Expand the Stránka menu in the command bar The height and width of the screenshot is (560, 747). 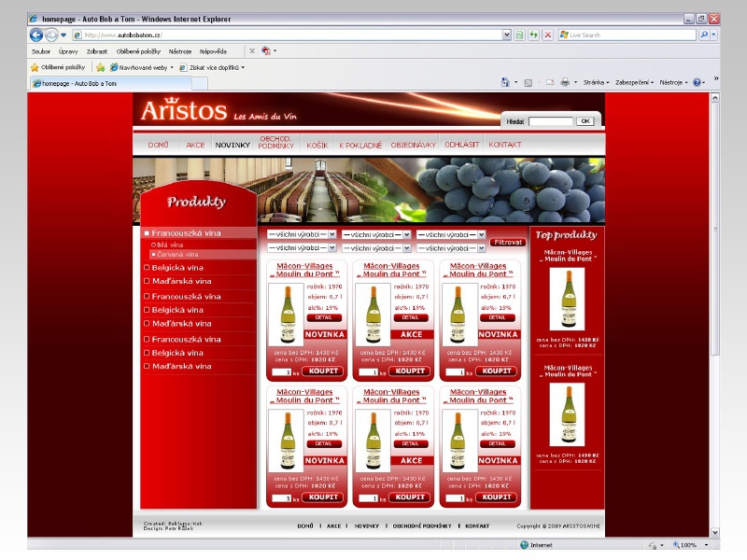click(x=597, y=82)
